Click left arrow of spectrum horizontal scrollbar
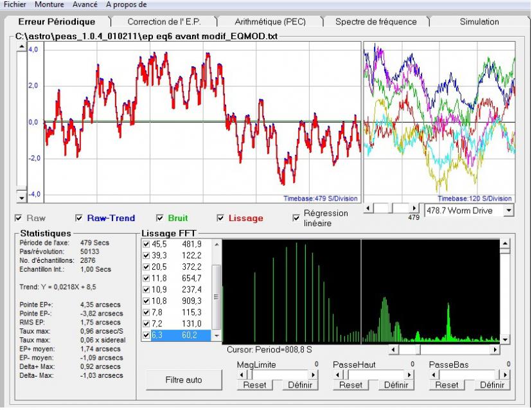Viewport: 532px width, 410px height. click(394, 349)
